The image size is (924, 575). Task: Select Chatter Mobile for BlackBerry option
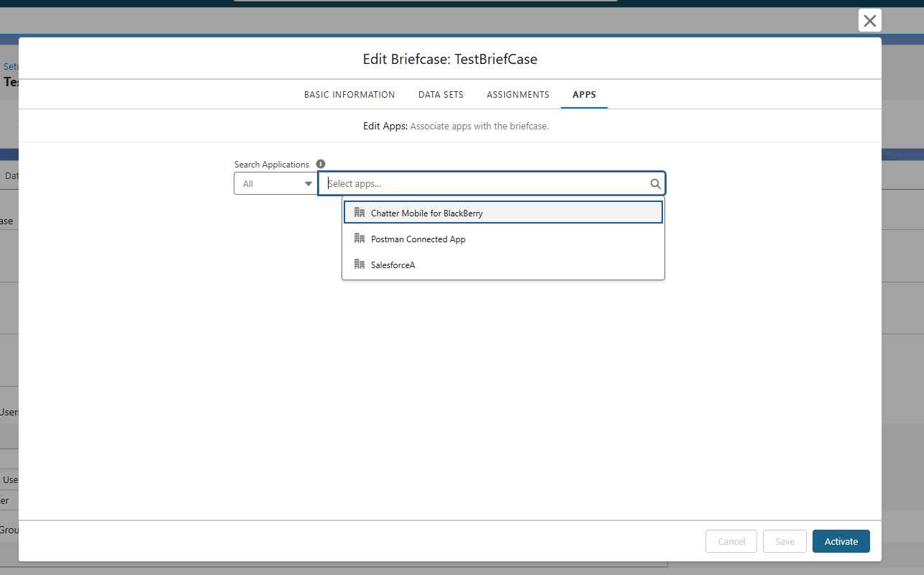coord(427,213)
